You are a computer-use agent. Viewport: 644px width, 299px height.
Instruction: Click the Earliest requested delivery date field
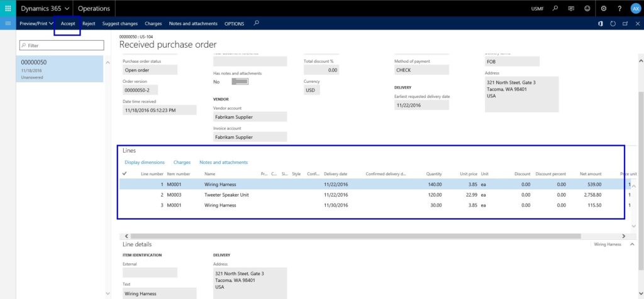pos(422,105)
